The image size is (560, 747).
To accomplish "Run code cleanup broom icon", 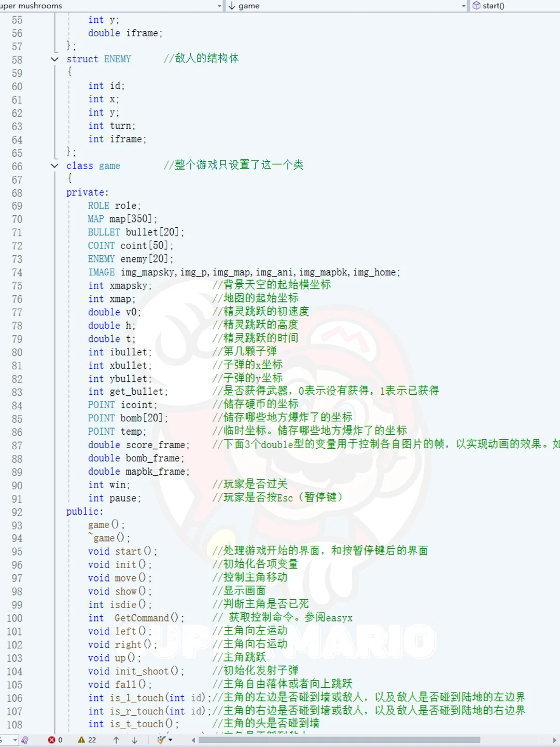I will tap(161, 740).
